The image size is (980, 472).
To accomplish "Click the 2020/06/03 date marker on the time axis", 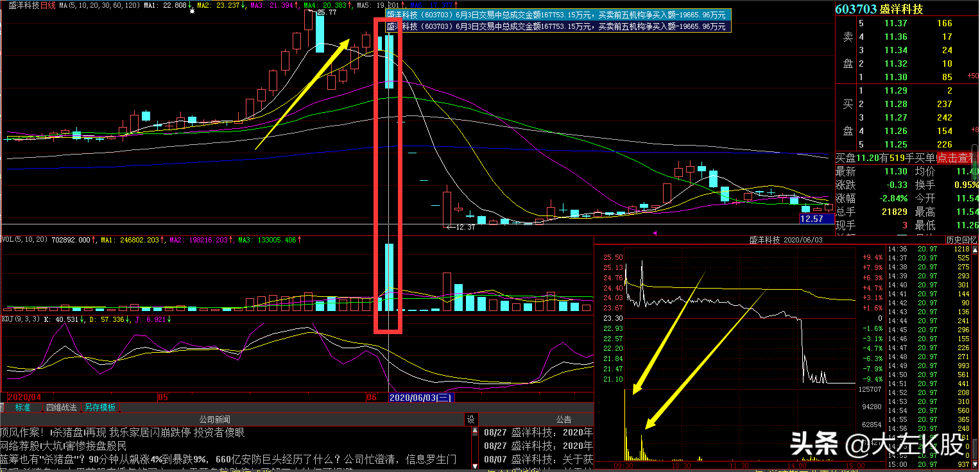I will 422,398.
